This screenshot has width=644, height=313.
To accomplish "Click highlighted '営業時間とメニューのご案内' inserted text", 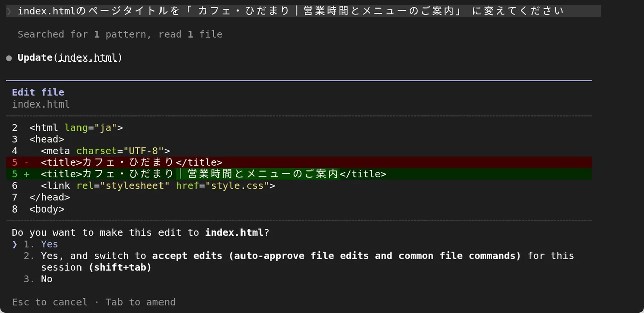I will click(x=263, y=174).
